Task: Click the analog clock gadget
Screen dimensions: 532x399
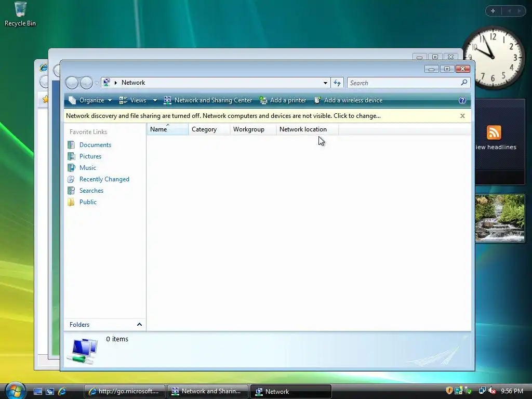Action: [494, 57]
